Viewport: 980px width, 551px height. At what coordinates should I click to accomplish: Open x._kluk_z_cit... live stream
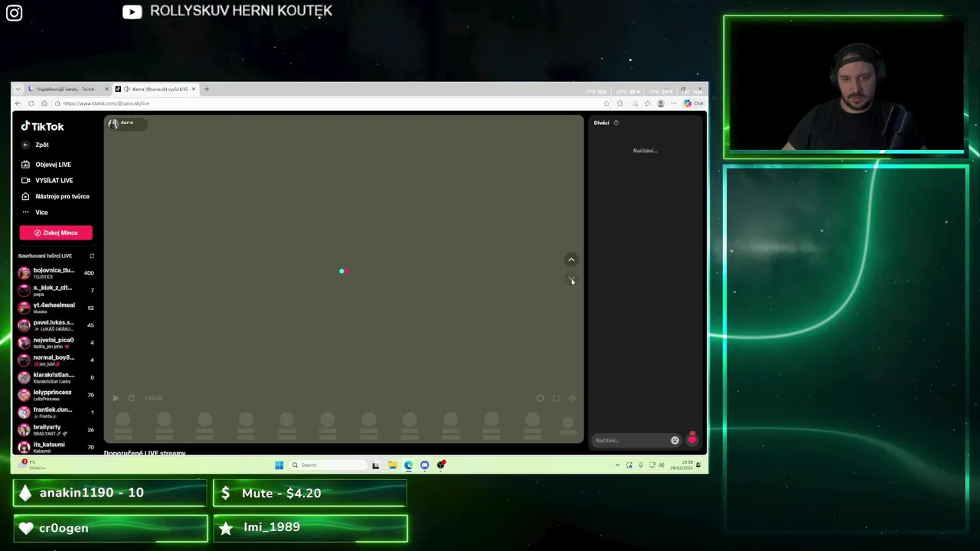(56, 290)
